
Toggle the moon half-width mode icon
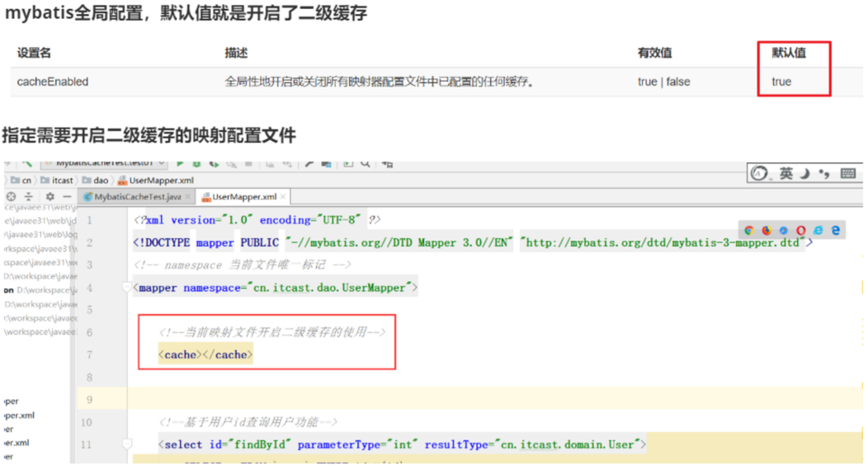click(805, 174)
